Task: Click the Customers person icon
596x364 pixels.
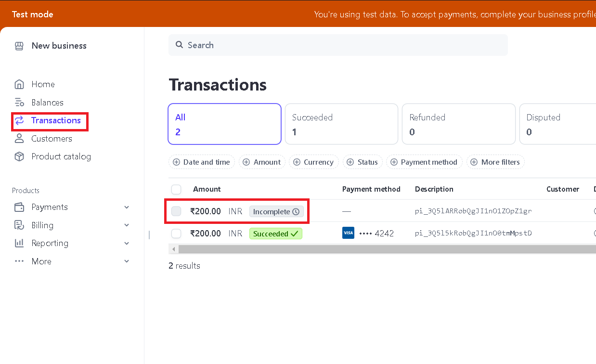Action: coord(19,139)
